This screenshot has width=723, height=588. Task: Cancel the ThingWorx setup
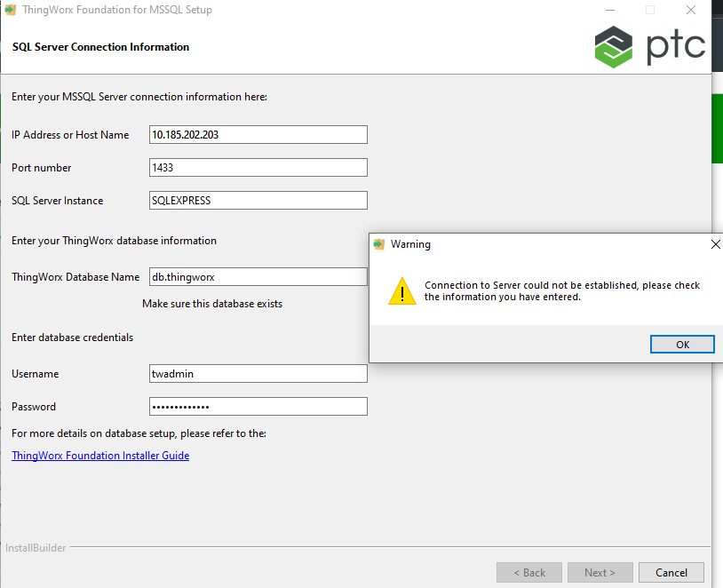[x=671, y=572]
